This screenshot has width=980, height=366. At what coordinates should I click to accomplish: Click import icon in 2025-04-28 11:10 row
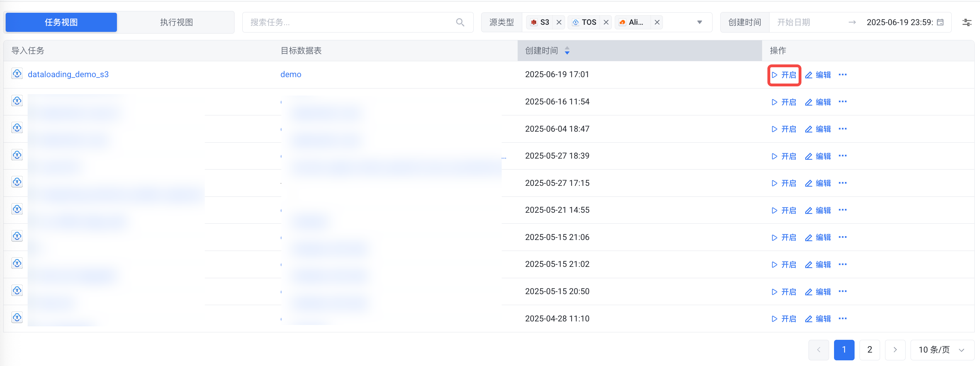click(17, 318)
